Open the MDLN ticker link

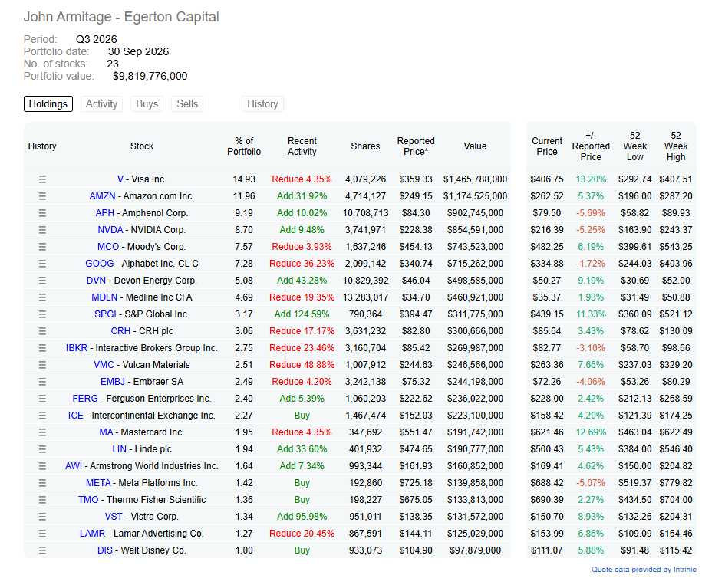[104, 297]
